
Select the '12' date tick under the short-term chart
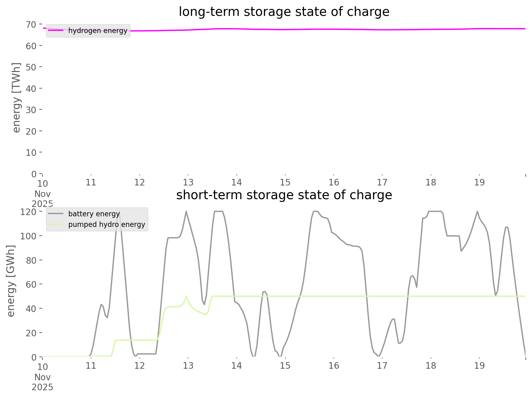tap(139, 366)
